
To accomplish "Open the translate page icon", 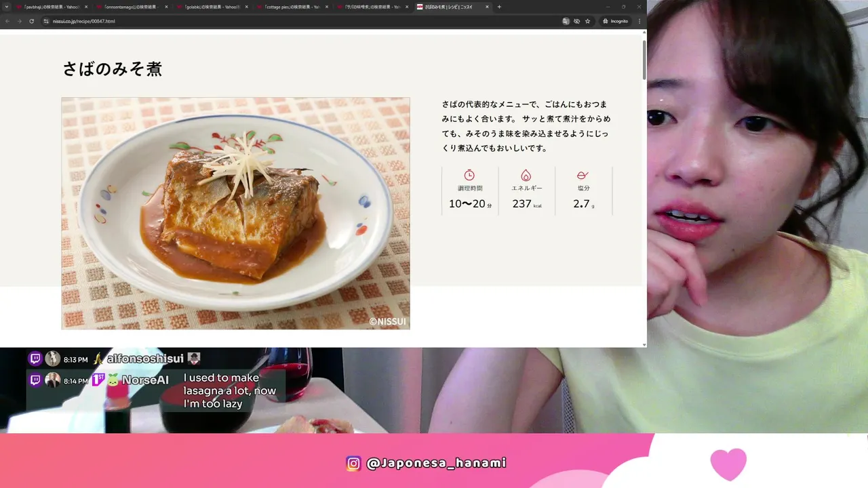I will (x=566, y=21).
